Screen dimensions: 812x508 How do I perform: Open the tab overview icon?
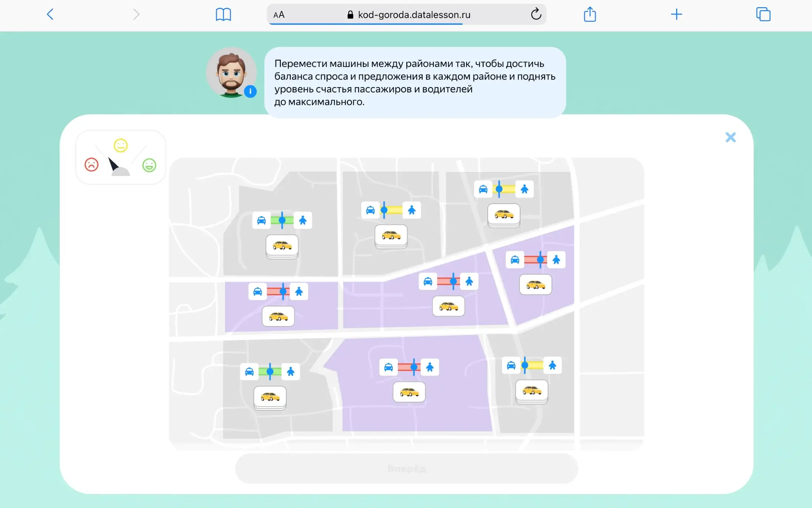(x=763, y=14)
